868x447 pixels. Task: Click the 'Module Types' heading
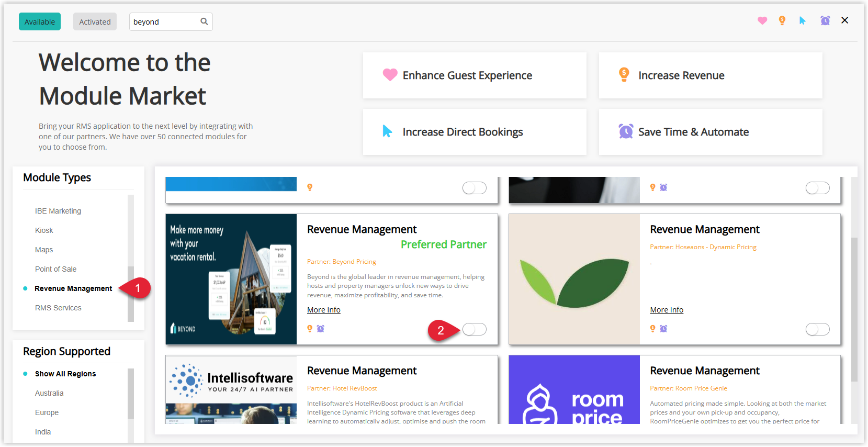[x=57, y=177]
